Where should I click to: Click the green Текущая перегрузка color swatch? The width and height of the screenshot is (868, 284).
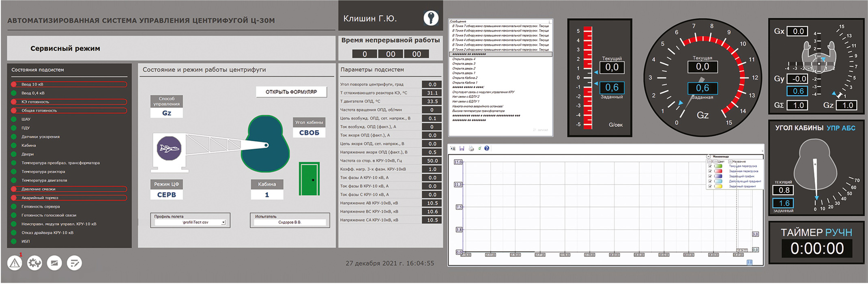(x=718, y=166)
